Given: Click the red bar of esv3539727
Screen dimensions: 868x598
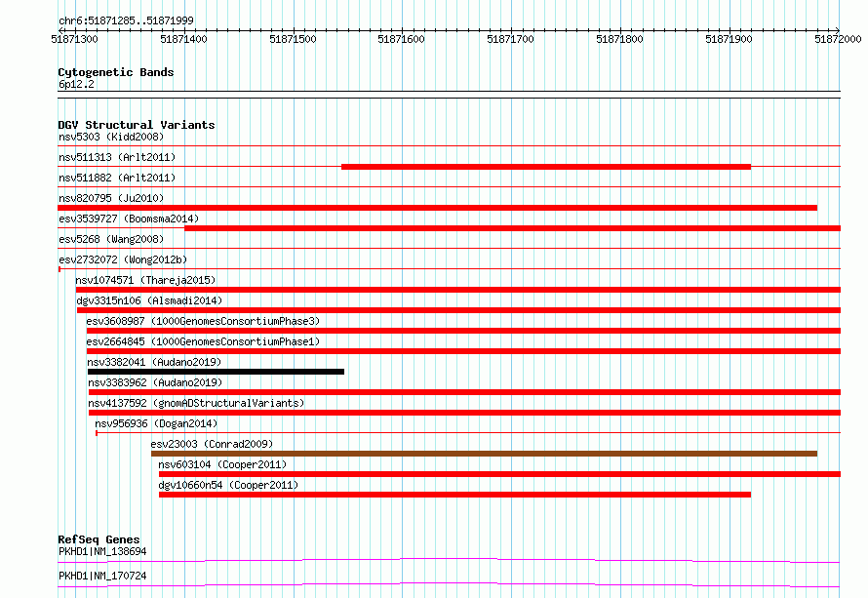Looking at the screenshot, I should [x=513, y=228].
